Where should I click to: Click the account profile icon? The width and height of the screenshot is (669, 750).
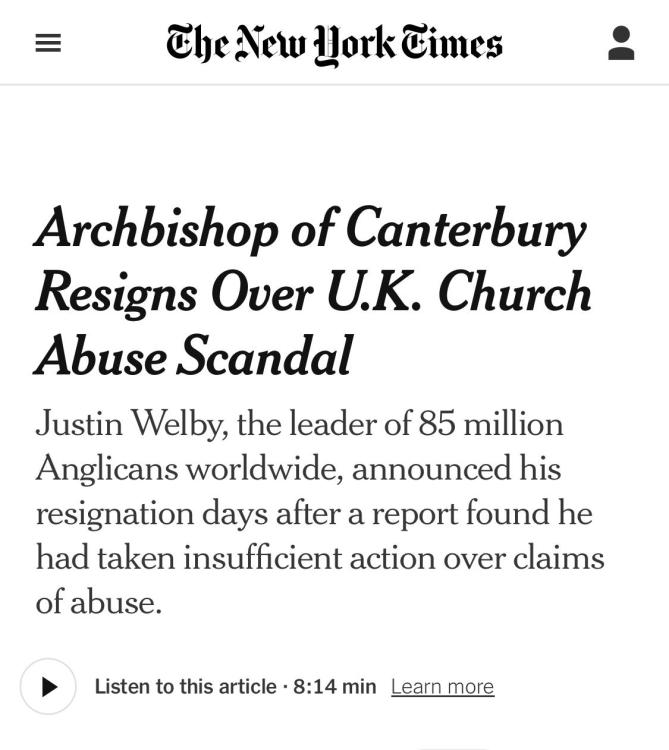coord(621,43)
